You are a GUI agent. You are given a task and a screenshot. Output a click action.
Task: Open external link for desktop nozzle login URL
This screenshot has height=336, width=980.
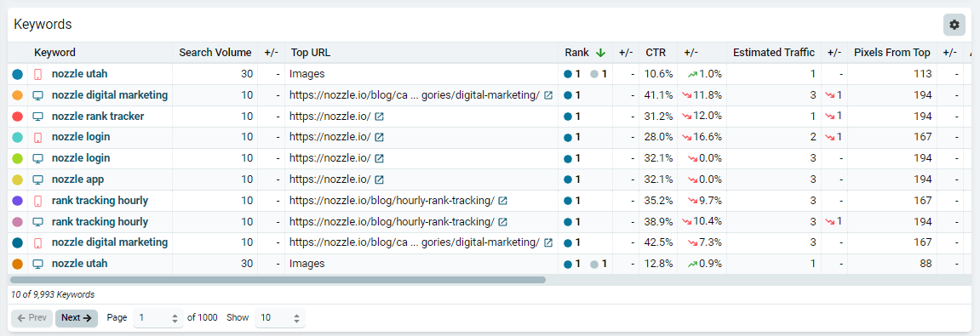379,158
